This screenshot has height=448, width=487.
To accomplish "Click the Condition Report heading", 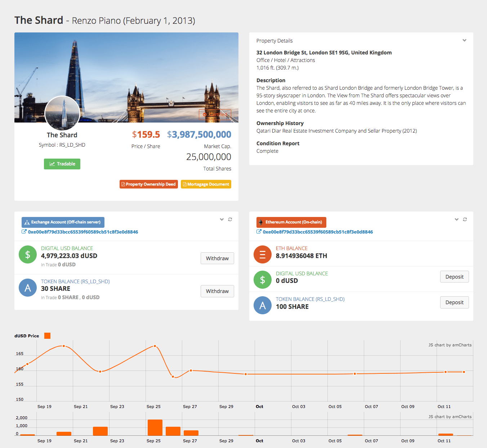I will [278, 143].
